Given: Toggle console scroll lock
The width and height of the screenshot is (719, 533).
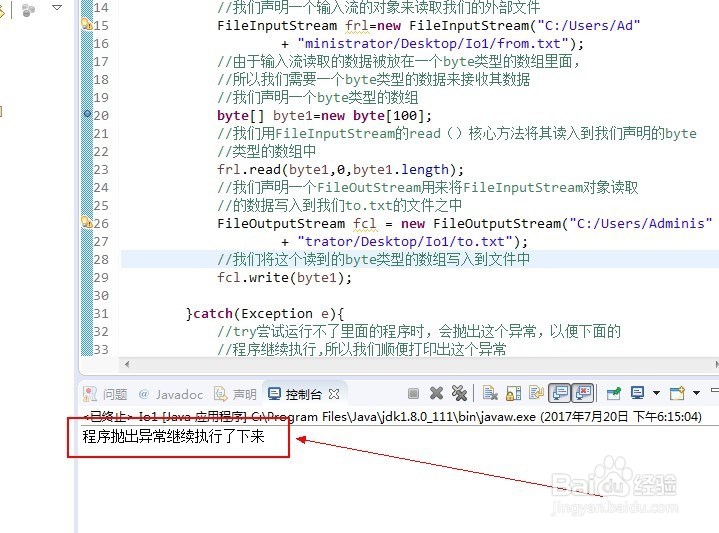Looking at the screenshot, I should pyautogui.click(x=513, y=393).
